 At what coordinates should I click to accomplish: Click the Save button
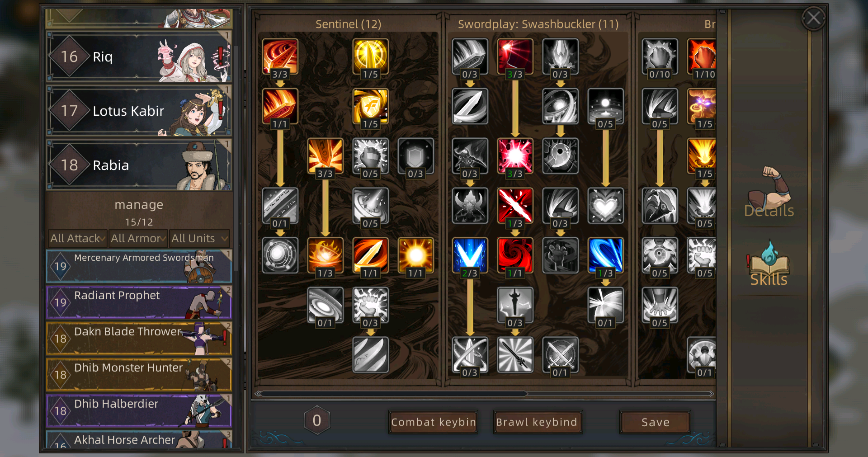[x=655, y=422]
